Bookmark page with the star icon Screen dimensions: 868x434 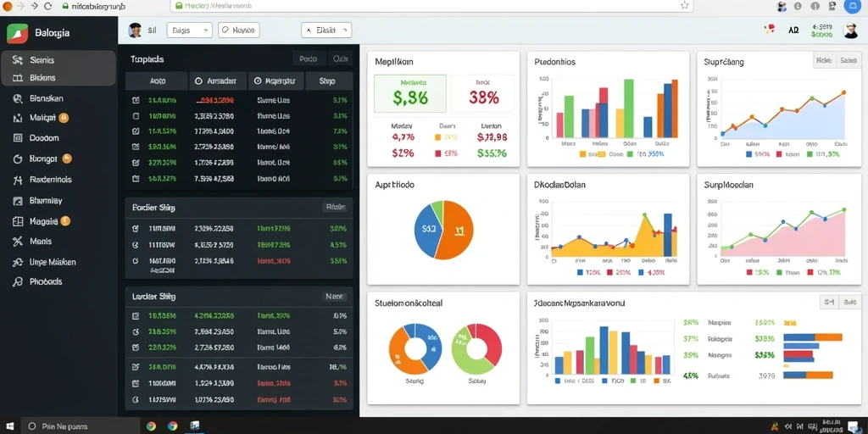coord(684,6)
